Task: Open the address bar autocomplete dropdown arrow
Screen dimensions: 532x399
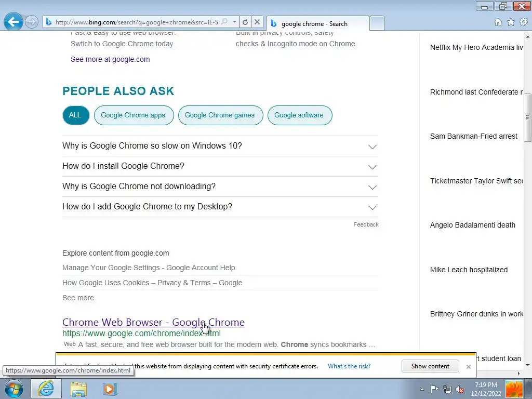Action: 234,22
